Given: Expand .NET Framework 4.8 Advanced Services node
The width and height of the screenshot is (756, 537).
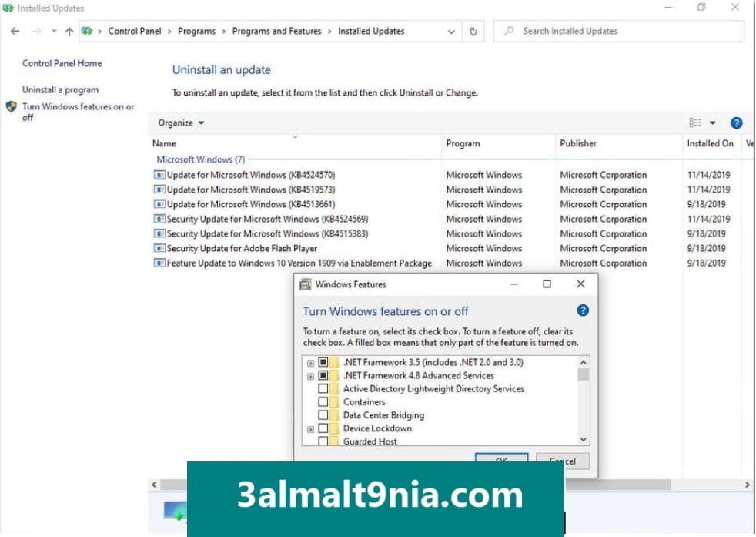Looking at the screenshot, I should [x=310, y=376].
